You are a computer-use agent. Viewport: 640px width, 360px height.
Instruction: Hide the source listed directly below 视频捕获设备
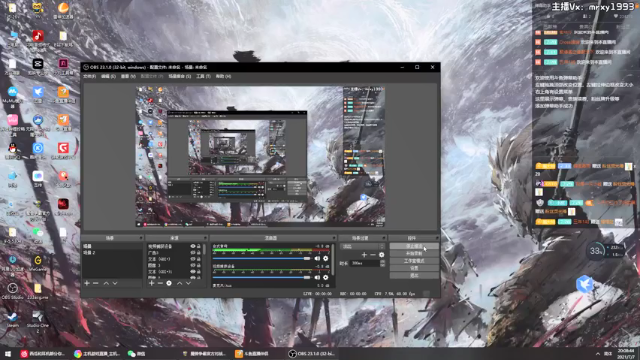tap(193, 253)
